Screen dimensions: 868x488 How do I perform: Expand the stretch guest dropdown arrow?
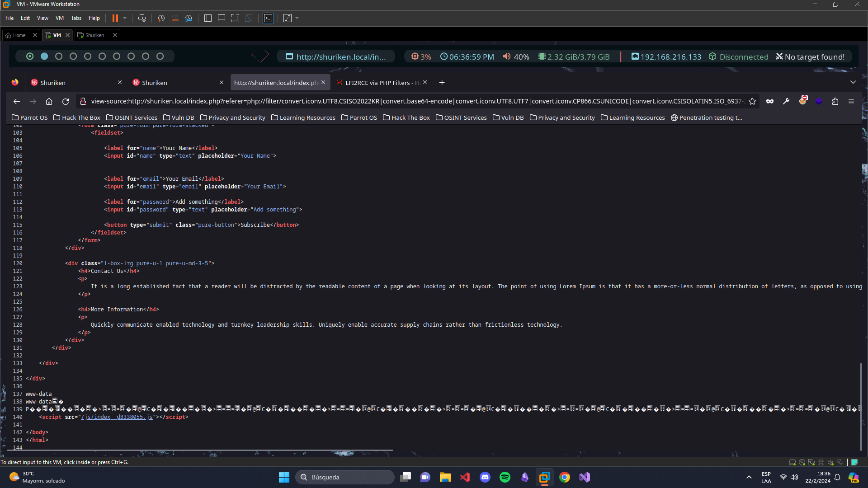297,18
